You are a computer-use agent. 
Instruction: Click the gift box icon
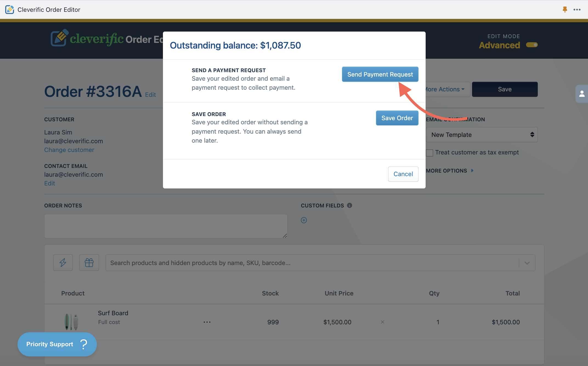[x=89, y=263]
